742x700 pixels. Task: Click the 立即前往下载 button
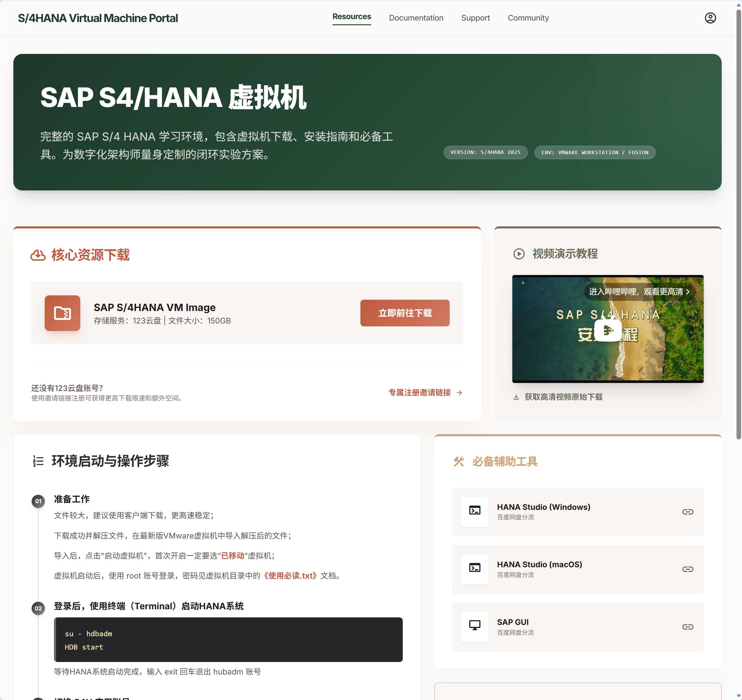pyautogui.click(x=404, y=313)
